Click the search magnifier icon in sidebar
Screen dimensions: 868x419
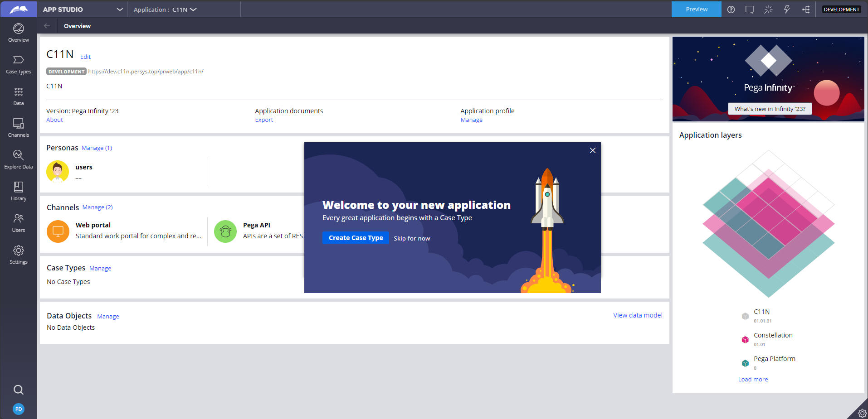click(18, 390)
